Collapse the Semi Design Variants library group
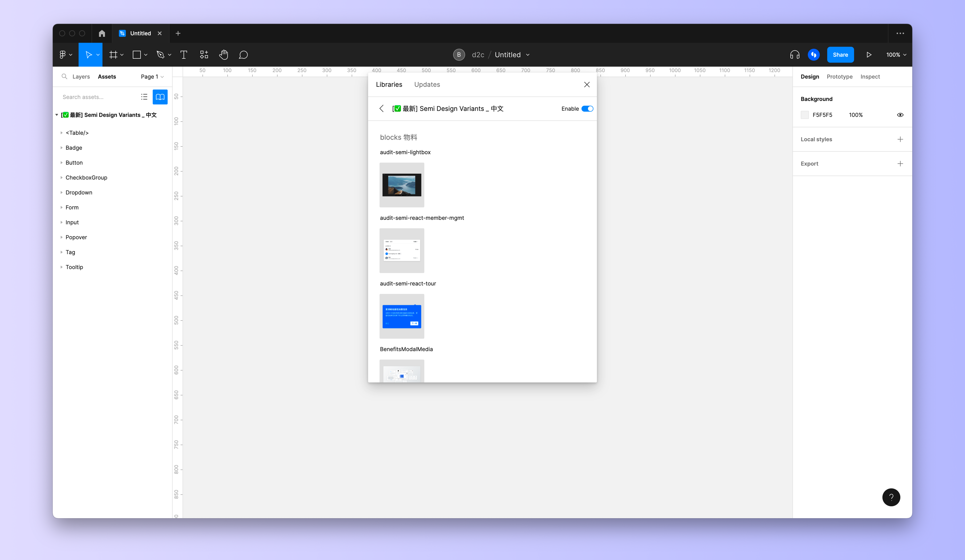The height and width of the screenshot is (560, 965). pyautogui.click(x=57, y=115)
